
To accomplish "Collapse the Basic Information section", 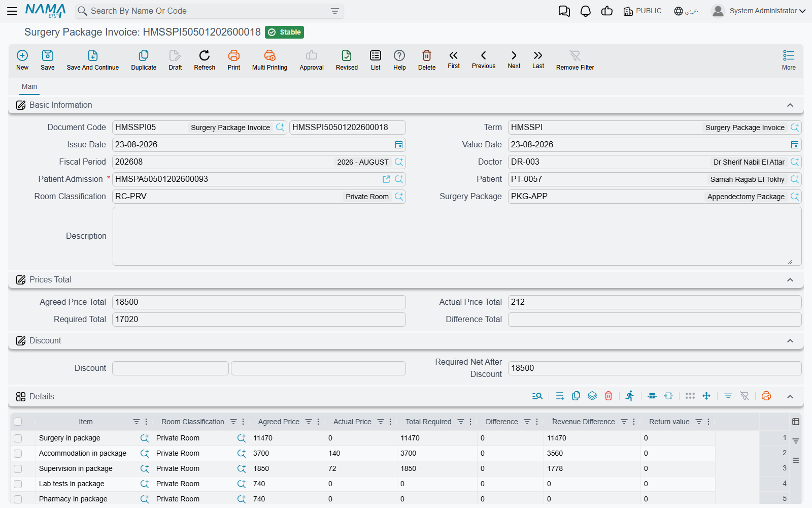I will 790,105.
